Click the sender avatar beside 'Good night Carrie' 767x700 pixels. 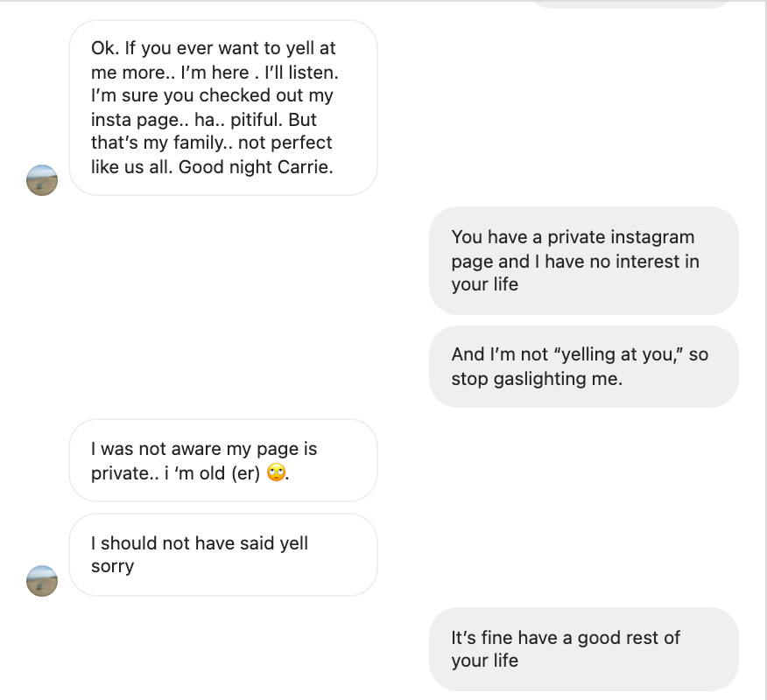point(41,180)
